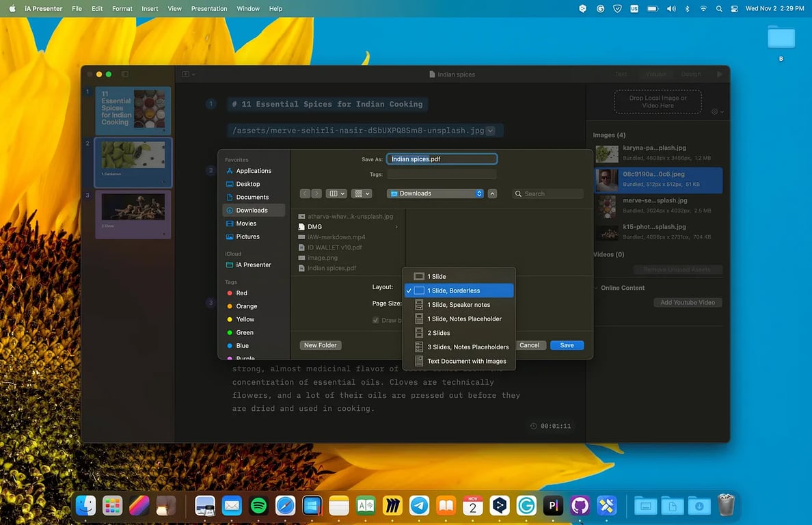Select the Green tag in sidebar
812x525 pixels.
[244, 333]
